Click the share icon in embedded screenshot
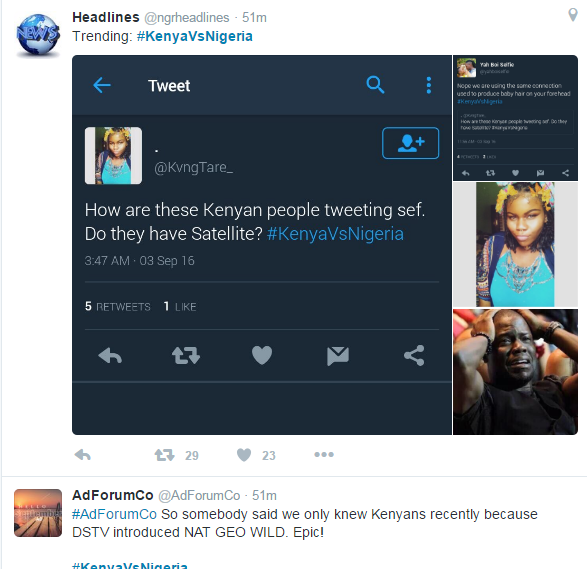This screenshot has height=569, width=587. click(414, 355)
